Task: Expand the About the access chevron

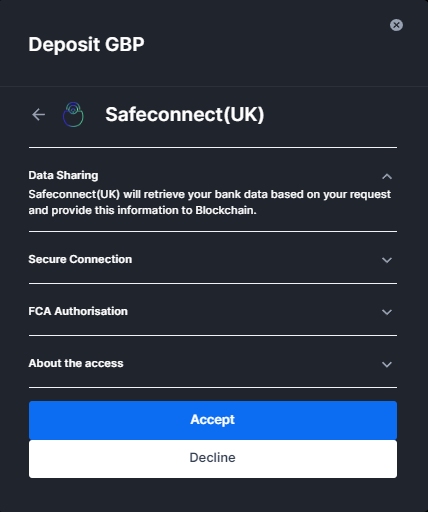Action: tap(387, 364)
